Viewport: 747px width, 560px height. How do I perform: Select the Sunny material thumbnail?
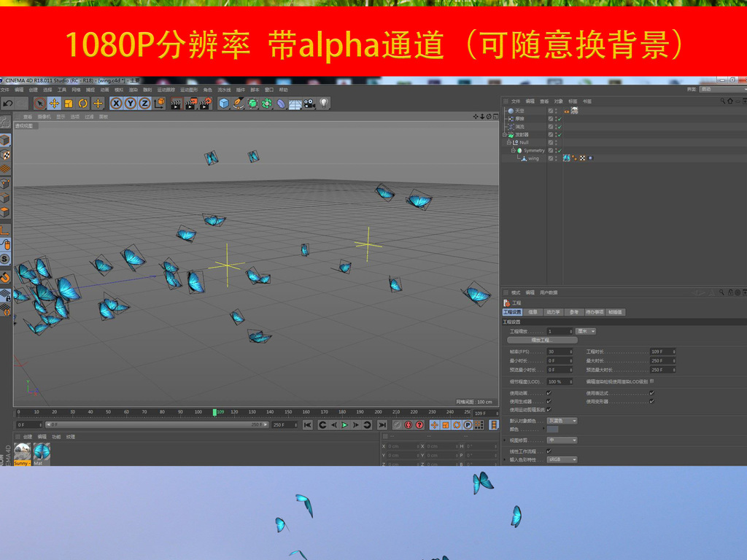pyautogui.click(x=23, y=454)
